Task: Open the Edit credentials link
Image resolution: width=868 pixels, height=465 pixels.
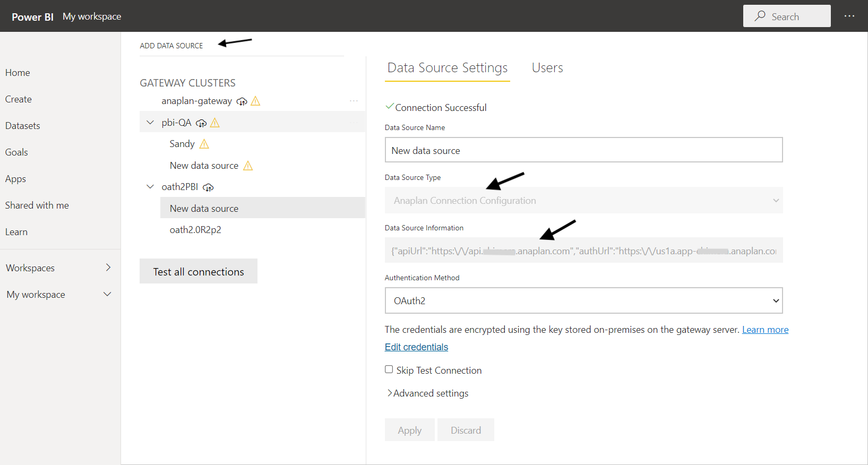Action: [416, 347]
